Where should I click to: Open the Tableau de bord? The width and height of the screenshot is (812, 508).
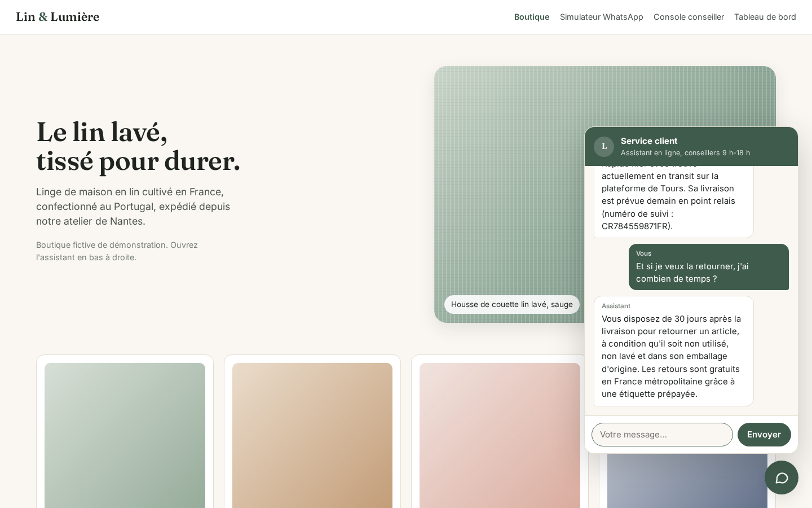[x=765, y=17]
